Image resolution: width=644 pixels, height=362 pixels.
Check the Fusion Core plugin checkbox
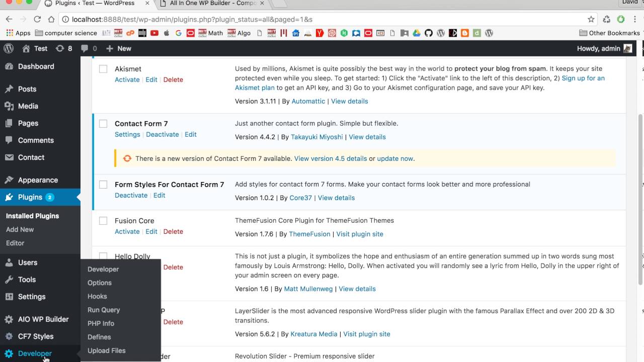pyautogui.click(x=103, y=221)
